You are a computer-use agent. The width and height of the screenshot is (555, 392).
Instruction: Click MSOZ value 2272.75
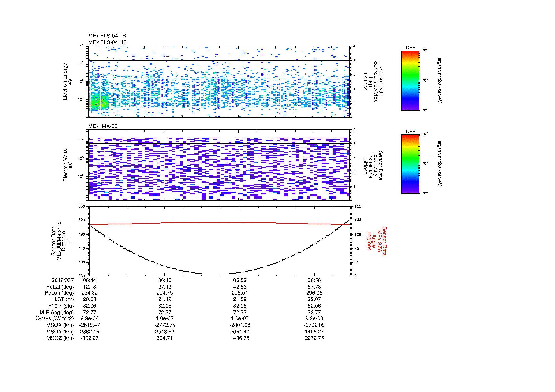[x=314, y=338]
